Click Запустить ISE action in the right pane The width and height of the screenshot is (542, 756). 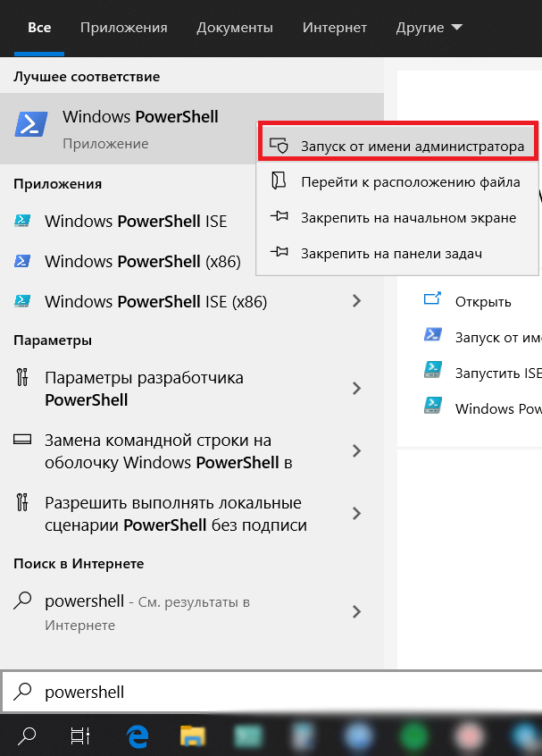click(498, 374)
